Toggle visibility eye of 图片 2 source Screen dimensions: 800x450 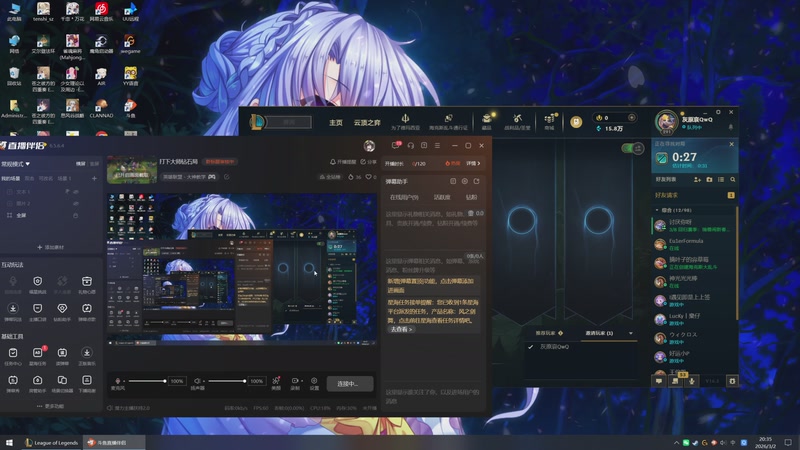click(76, 204)
